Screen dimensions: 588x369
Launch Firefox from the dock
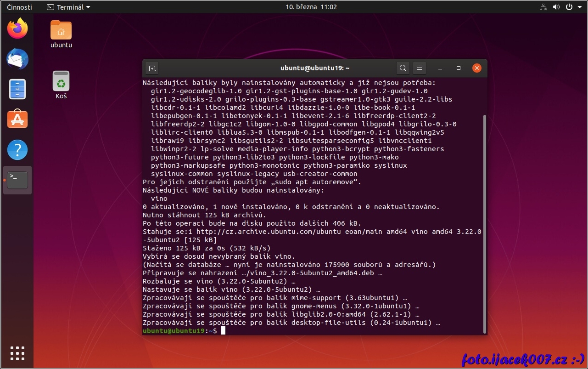tap(17, 29)
